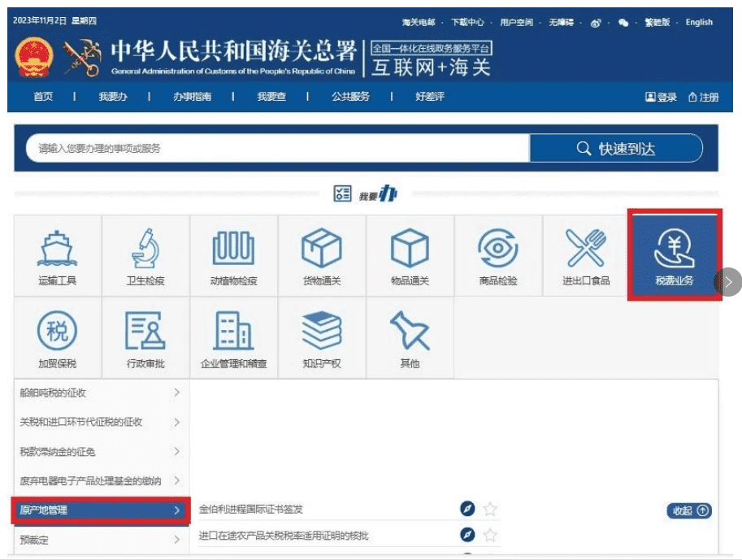
Task: Switch to 繁體版 traditional Chinese
Action: pyautogui.click(x=657, y=22)
